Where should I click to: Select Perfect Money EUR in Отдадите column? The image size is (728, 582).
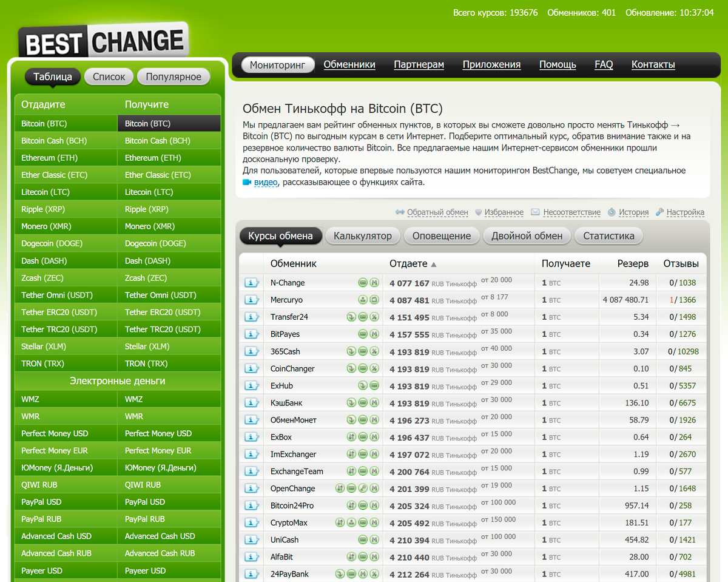click(x=66, y=450)
